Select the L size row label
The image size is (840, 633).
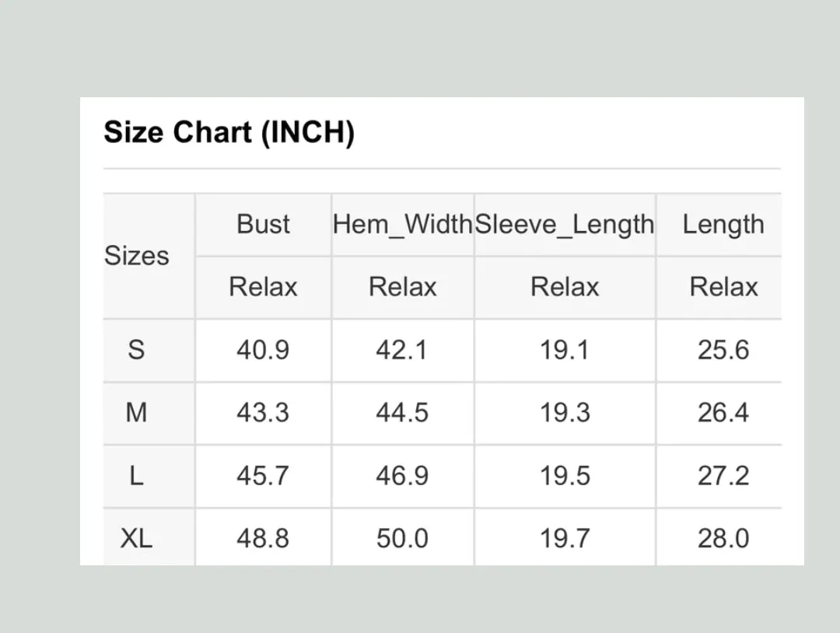[136, 476]
